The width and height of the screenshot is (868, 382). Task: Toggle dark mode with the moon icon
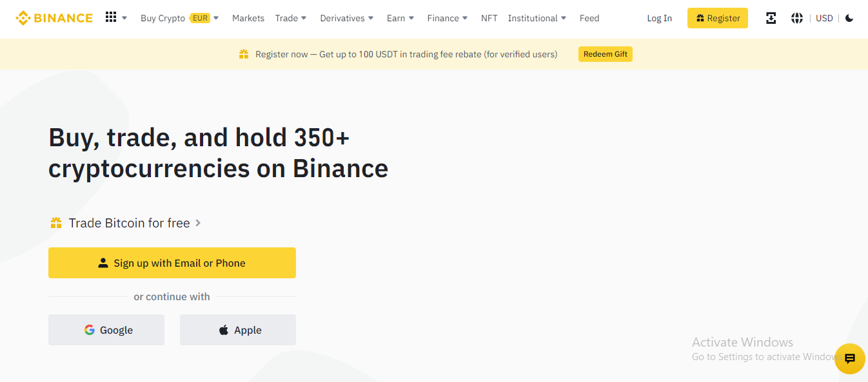849,18
